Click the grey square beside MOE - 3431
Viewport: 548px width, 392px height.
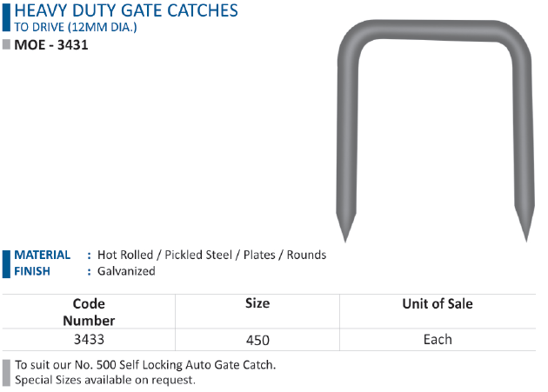pos(6,44)
